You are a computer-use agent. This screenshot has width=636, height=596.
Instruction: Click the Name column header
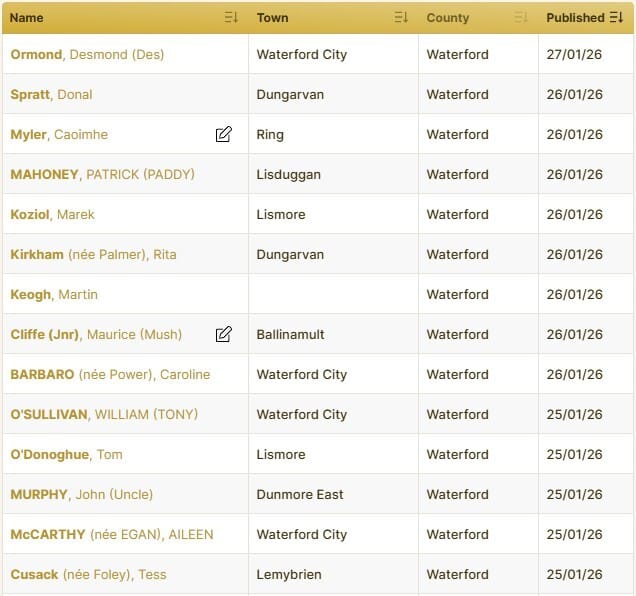pyautogui.click(x=27, y=18)
